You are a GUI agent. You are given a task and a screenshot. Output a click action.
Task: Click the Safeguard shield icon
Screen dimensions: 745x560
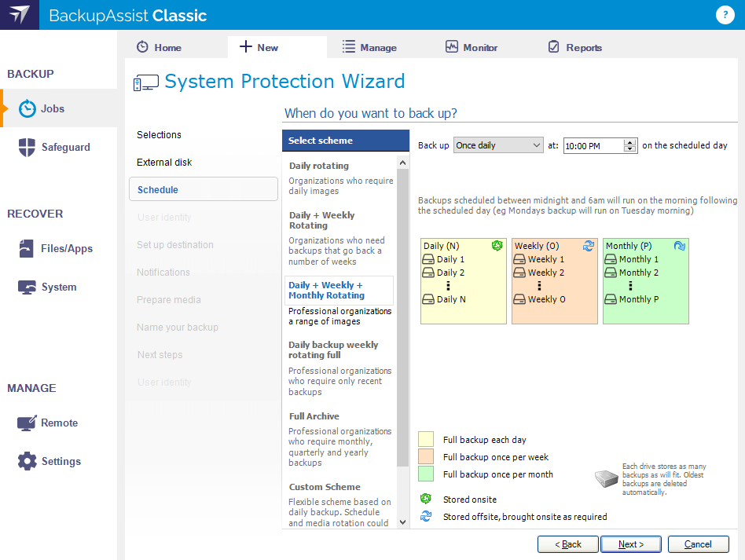tap(27, 147)
